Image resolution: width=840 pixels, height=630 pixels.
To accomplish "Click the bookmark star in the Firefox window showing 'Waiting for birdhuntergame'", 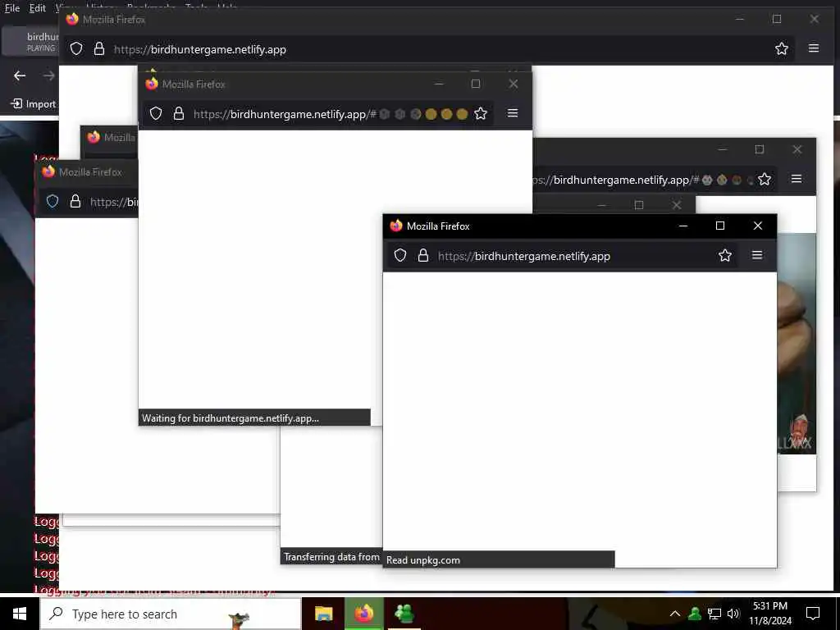I will click(x=481, y=113).
